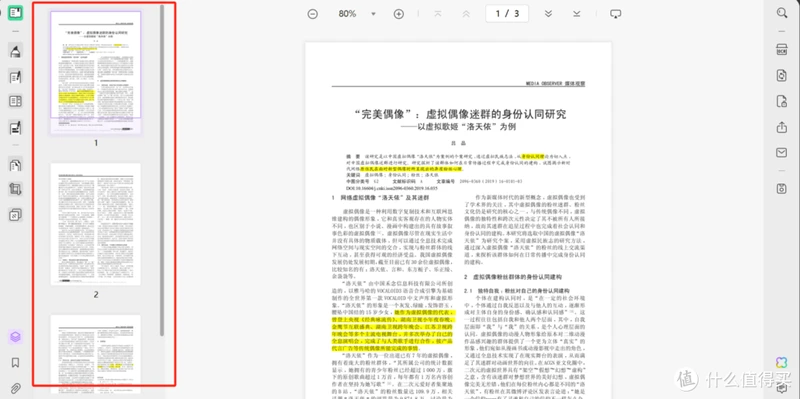This screenshot has width=800, height=399.
Task: Click the Save as Other icon
Action: click(782, 188)
